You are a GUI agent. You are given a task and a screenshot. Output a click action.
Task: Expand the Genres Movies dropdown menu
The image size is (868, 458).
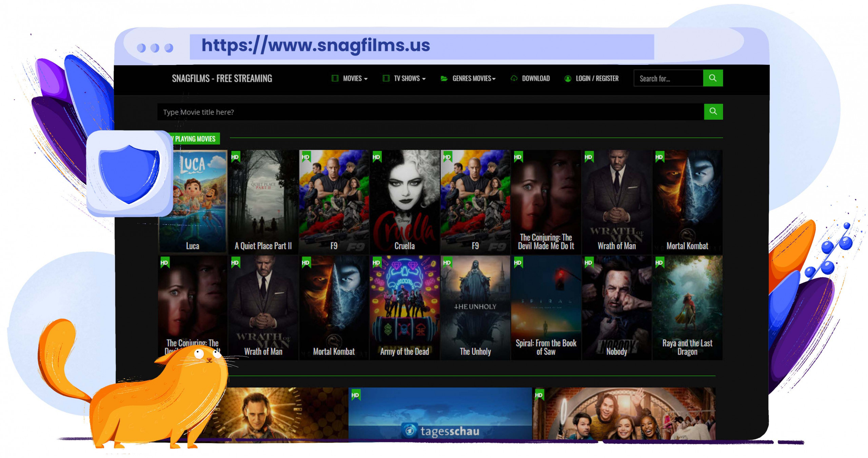click(x=471, y=79)
